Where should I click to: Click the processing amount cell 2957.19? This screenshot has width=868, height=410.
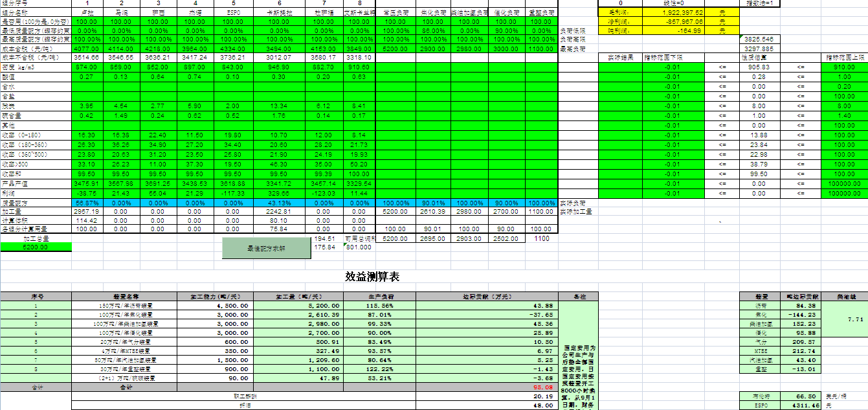tap(87, 212)
